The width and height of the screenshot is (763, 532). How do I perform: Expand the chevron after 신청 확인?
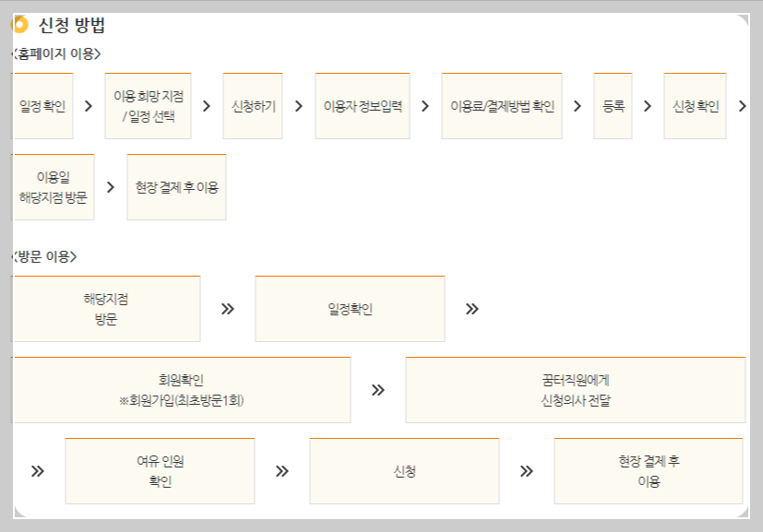tap(743, 105)
